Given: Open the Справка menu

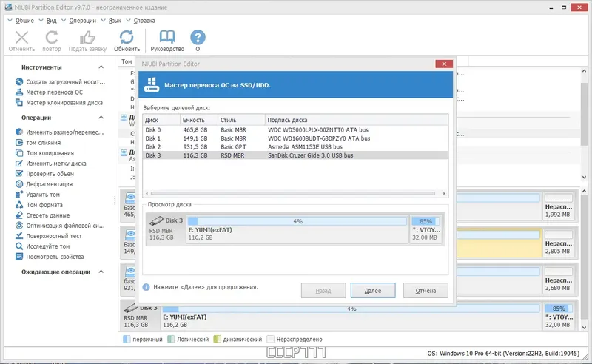Looking at the screenshot, I should [x=144, y=21].
